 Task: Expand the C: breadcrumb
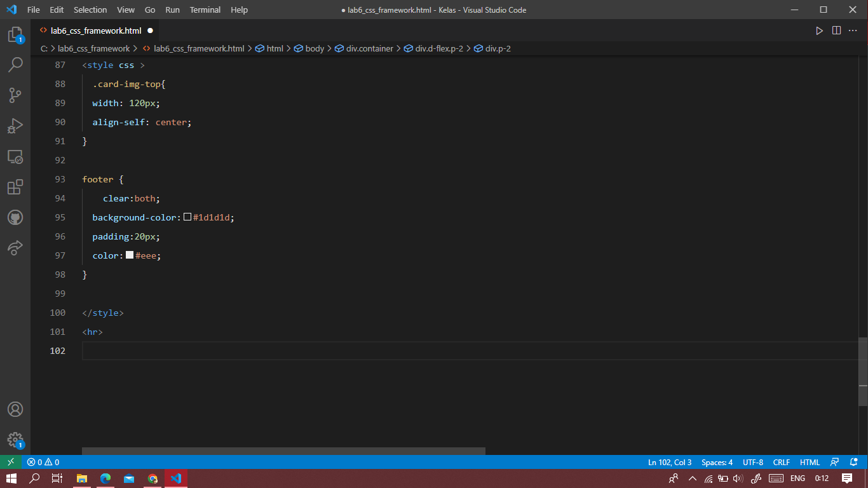pyautogui.click(x=44, y=48)
